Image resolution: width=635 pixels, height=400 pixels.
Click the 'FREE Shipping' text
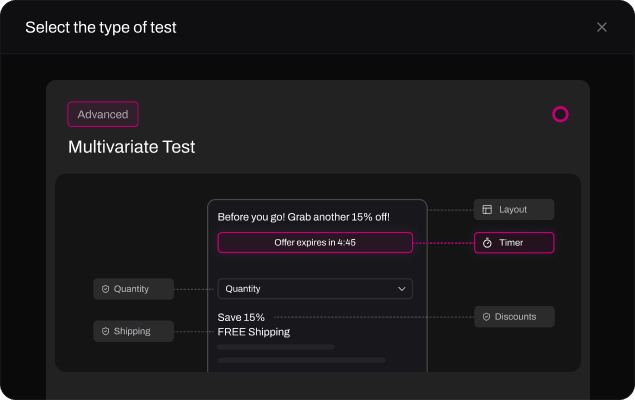(253, 332)
